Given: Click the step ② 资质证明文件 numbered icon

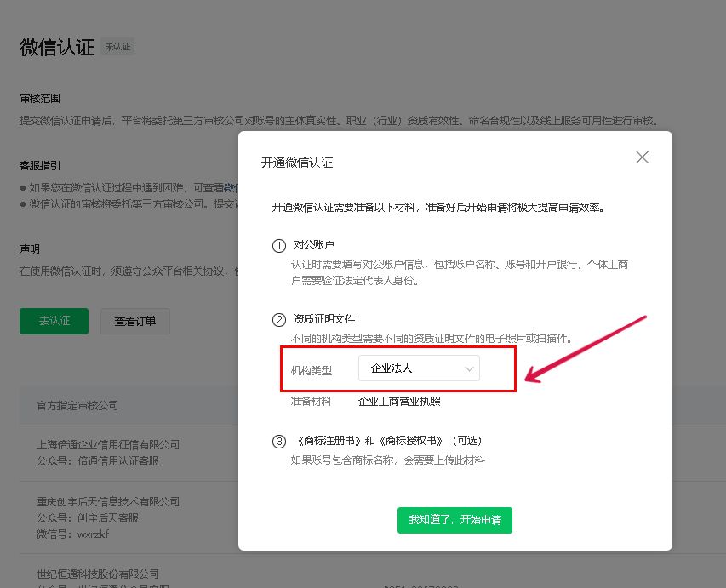Looking at the screenshot, I should click(x=279, y=317).
